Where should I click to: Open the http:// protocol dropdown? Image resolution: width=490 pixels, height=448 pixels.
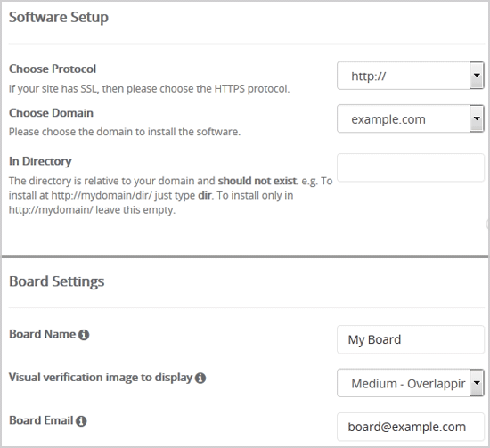[x=411, y=76]
